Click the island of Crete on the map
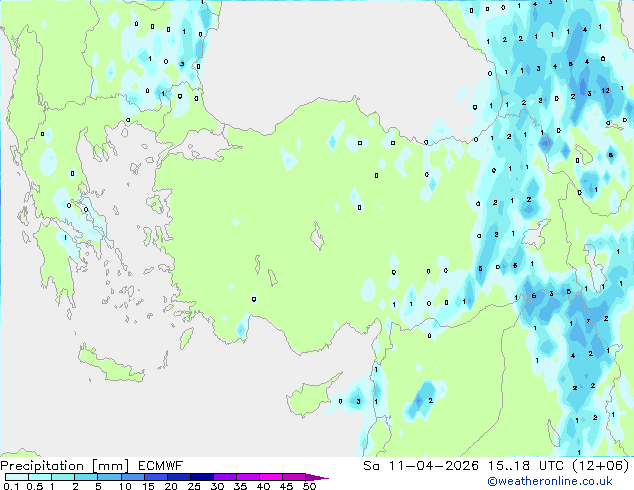The height and width of the screenshot is (490, 634). click(111, 366)
